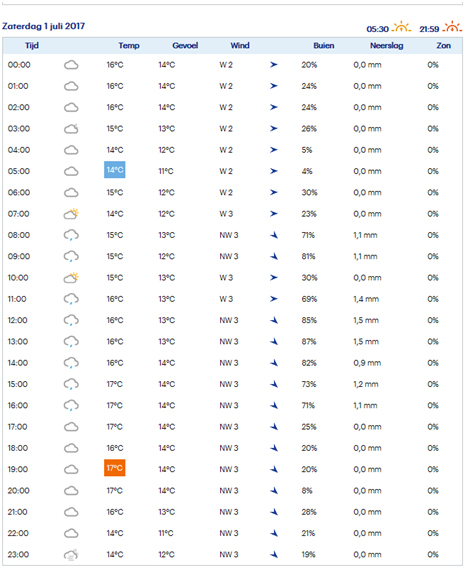Click the partly sunny icon at 10:00
Viewport: 468px width, 574px height.
[71, 278]
